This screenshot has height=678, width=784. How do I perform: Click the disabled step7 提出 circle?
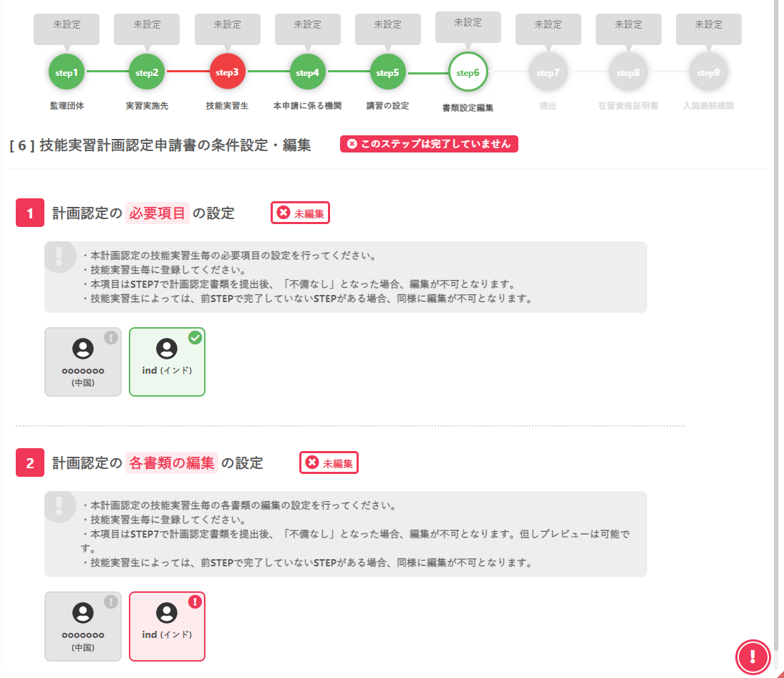(x=548, y=72)
